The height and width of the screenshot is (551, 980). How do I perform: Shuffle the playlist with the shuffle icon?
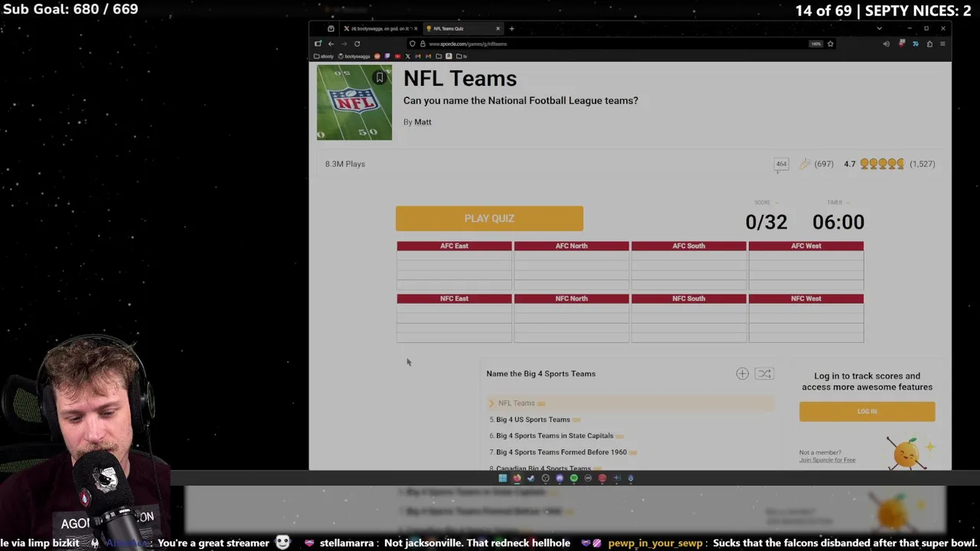764,373
